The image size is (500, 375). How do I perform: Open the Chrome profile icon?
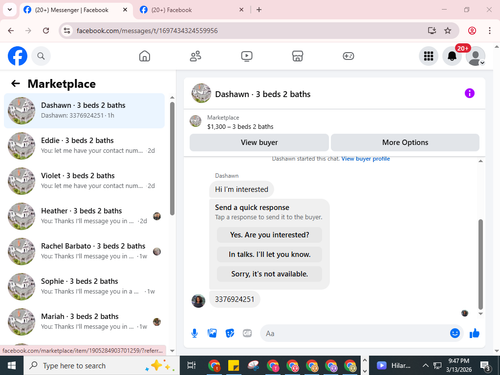point(472,31)
